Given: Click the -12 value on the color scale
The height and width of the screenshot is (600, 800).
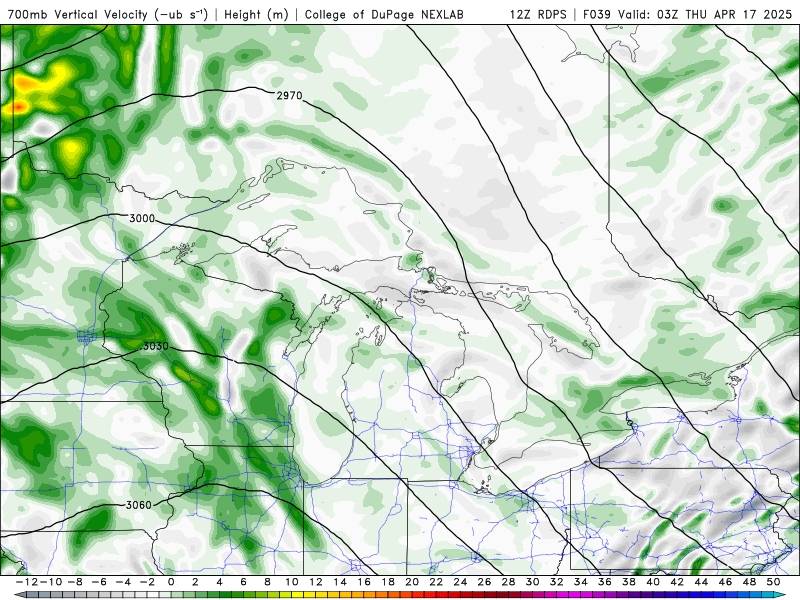Looking at the screenshot, I should (27, 582).
